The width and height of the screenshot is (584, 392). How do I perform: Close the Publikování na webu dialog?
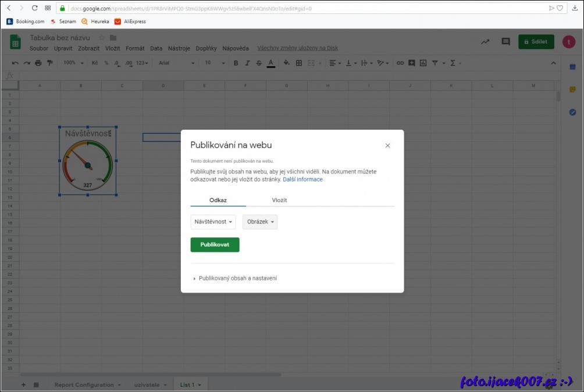click(x=387, y=146)
